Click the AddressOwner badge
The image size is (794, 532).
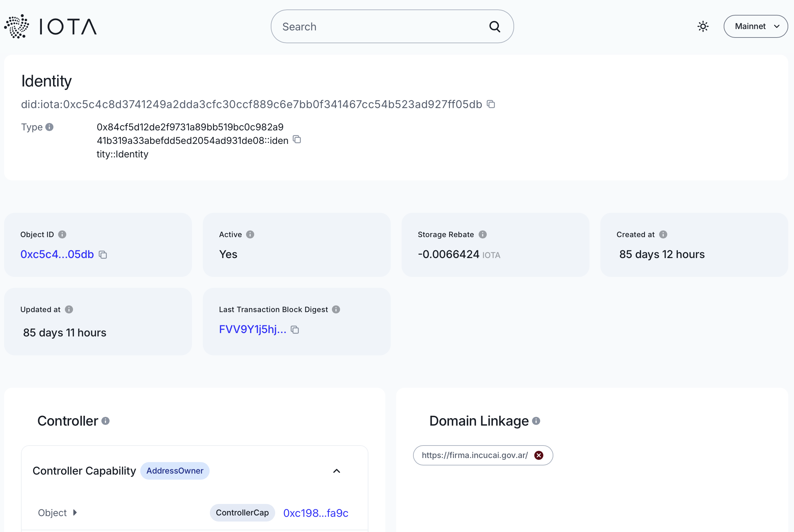click(x=175, y=471)
